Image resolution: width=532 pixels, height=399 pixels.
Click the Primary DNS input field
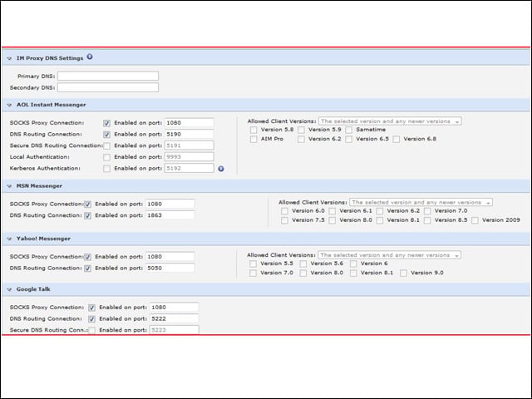[x=108, y=76]
